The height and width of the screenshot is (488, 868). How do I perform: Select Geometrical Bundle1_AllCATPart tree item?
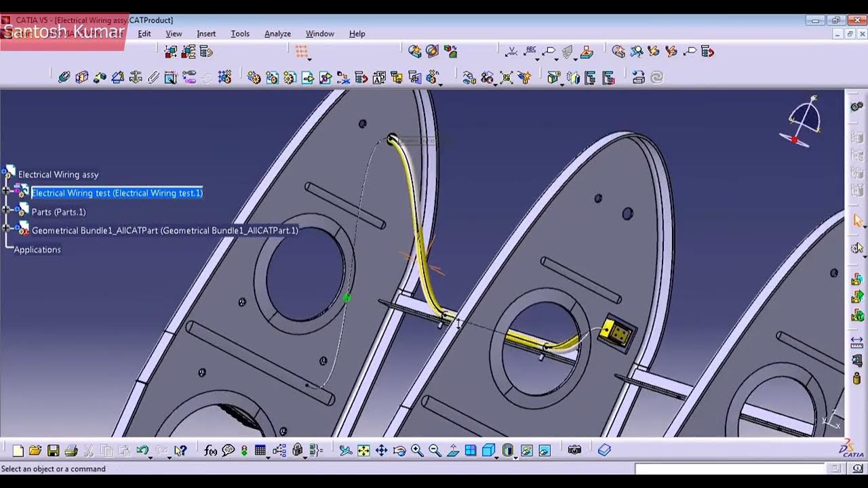tap(165, 230)
